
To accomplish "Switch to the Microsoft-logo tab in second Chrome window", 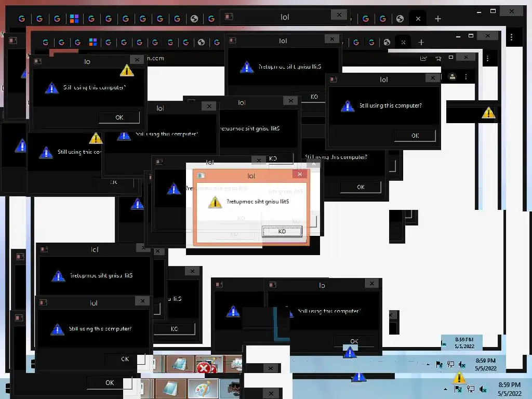I will tap(92, 42).
